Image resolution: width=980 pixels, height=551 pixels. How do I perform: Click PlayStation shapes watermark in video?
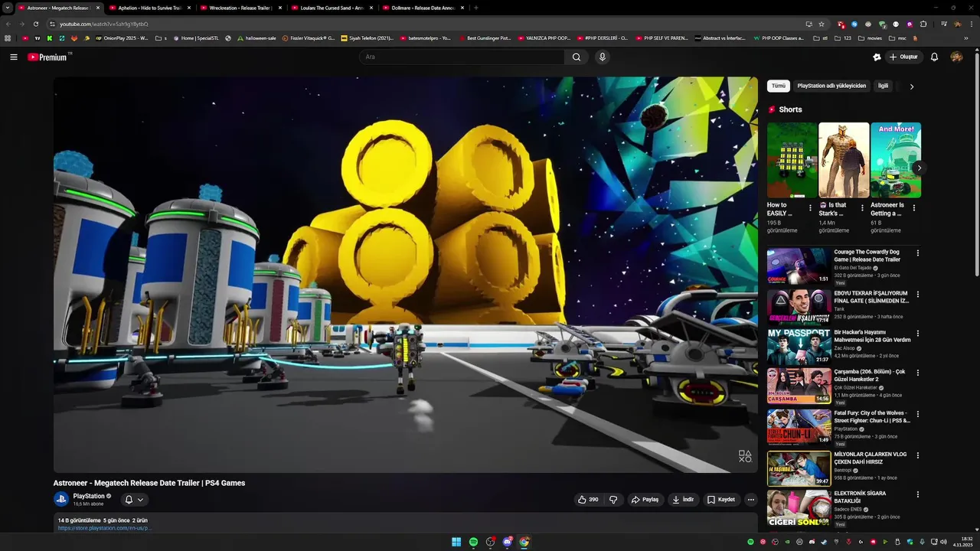click(745, 456)
